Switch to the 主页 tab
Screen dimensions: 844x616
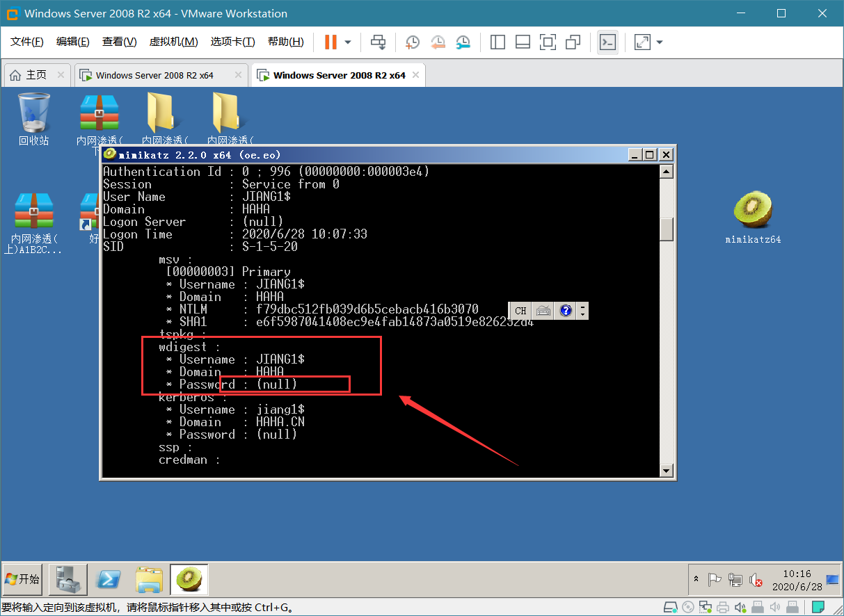click(29, 75)
